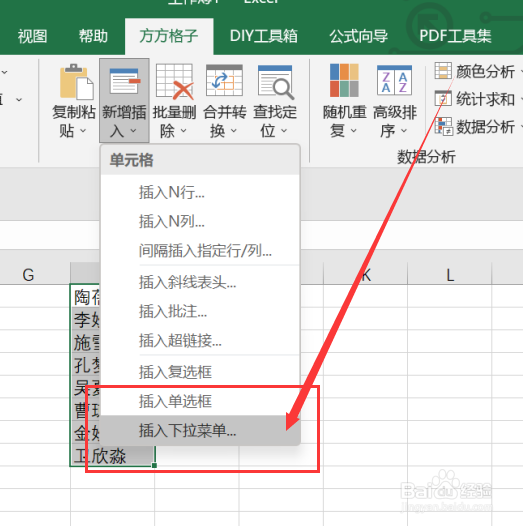
Task: Choose 插入N行... from the menu
Action: click(200, 193)
